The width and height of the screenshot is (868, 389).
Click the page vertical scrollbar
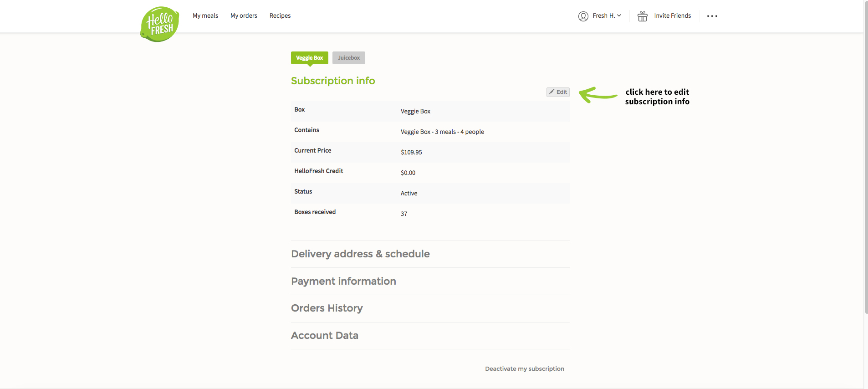[866, 157]
